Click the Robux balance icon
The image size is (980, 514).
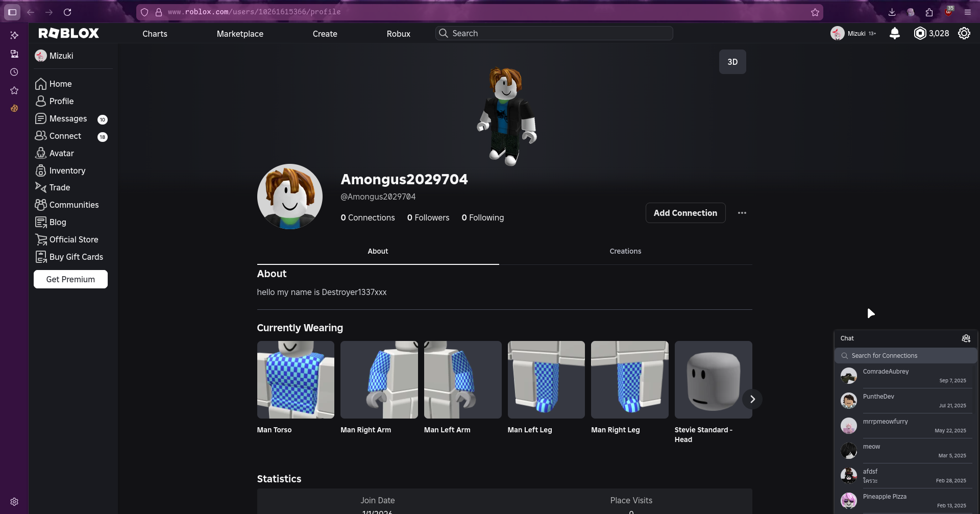tap(920, 34)
